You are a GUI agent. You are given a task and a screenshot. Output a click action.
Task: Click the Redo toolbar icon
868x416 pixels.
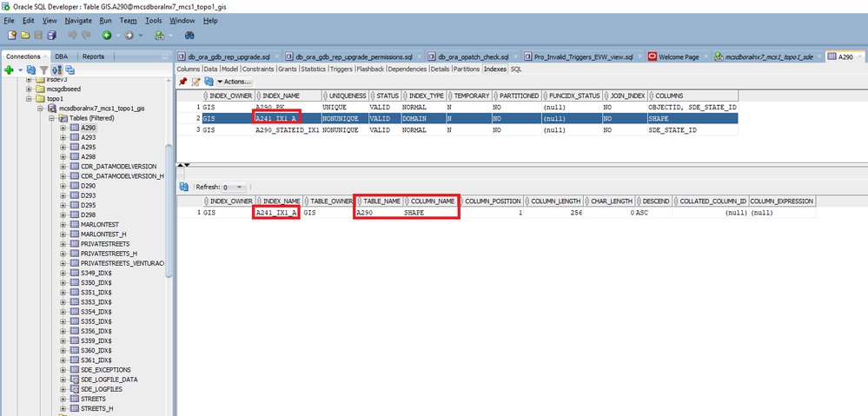coord(86,36)
